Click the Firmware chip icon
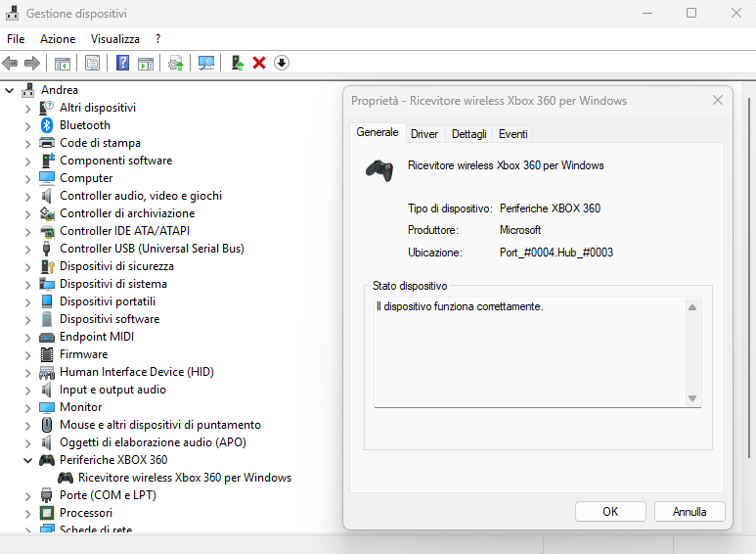This screenshot has height=554, width=756. 47,354
